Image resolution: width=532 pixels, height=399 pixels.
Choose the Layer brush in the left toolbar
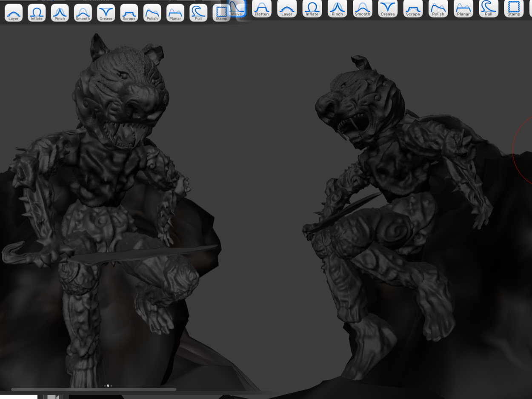pos(14,13)
